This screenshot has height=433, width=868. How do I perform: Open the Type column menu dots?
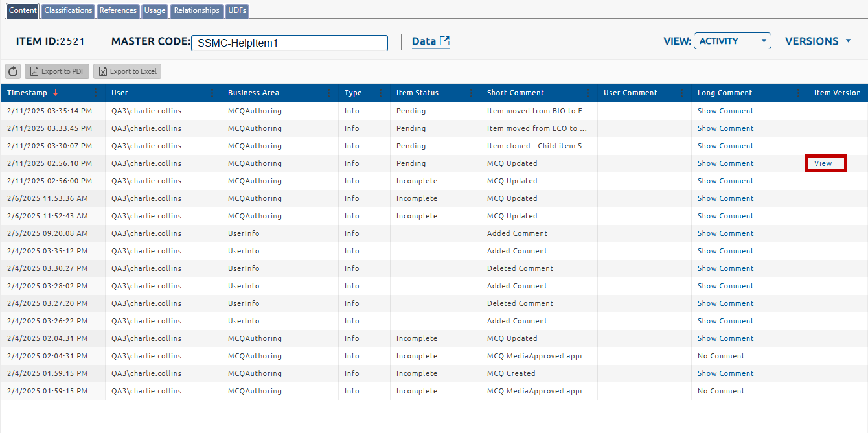tap(380, 93)
